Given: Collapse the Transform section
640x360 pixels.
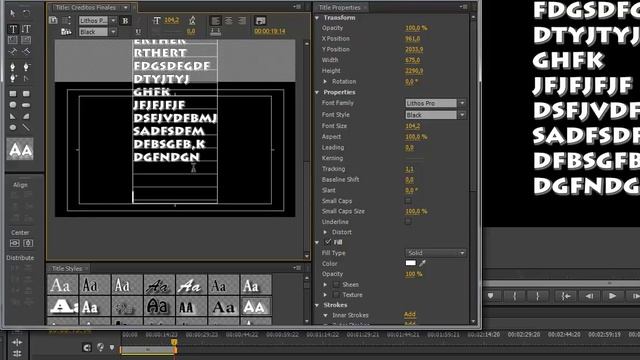Looking at the screenshot, I should 317,18.
